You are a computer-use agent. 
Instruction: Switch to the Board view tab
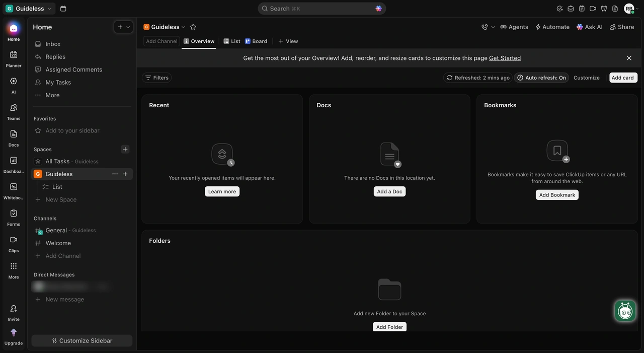point(256,41)
